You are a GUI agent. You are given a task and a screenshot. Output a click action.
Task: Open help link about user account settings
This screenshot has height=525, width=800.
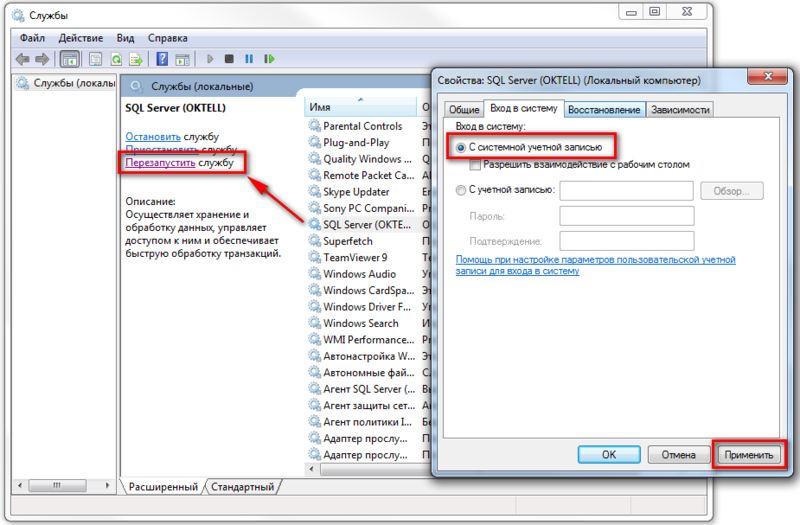(x=595, y=265)
